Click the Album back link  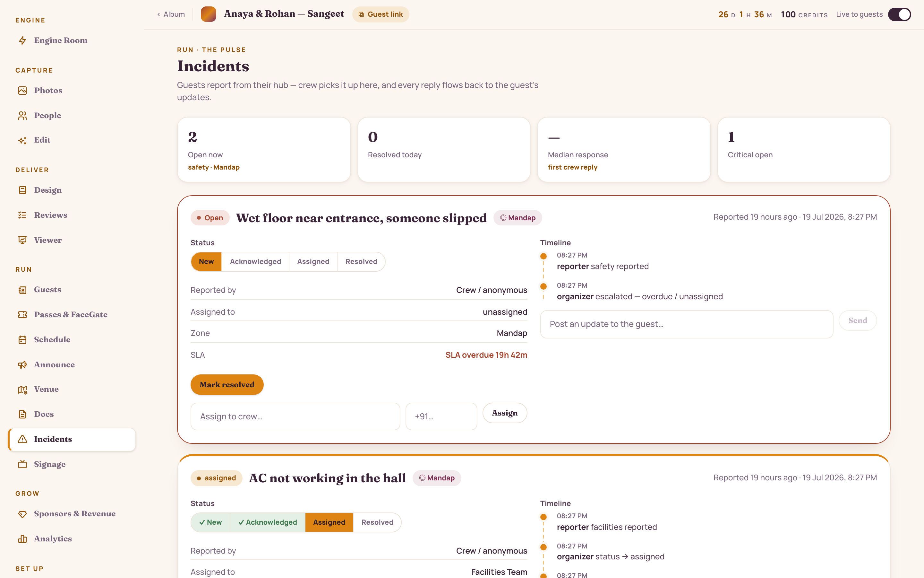[171, 14]
